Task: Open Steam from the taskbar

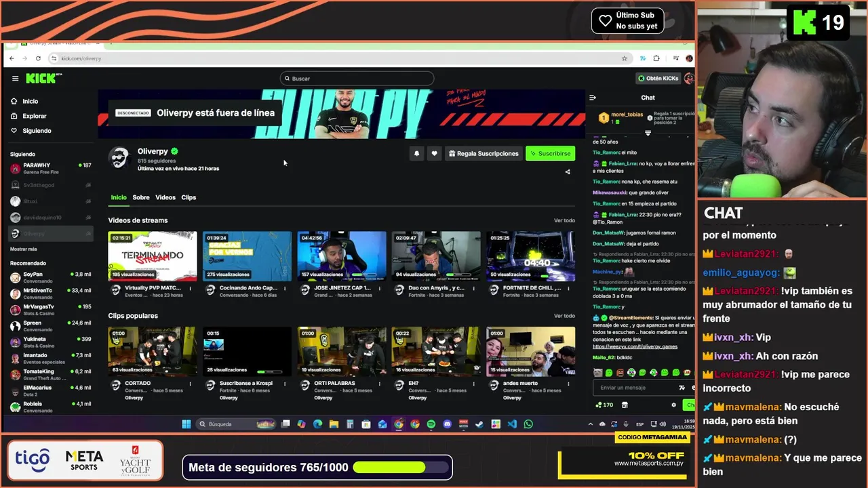Action: pyautogui.click(x=480, y=424)
